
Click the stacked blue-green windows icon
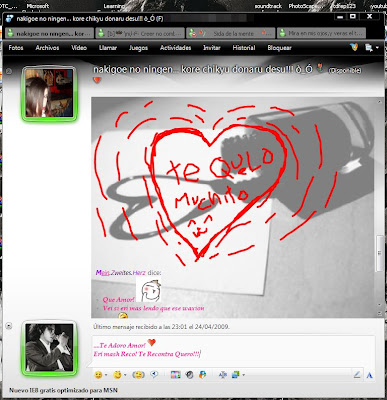[235, 375]
